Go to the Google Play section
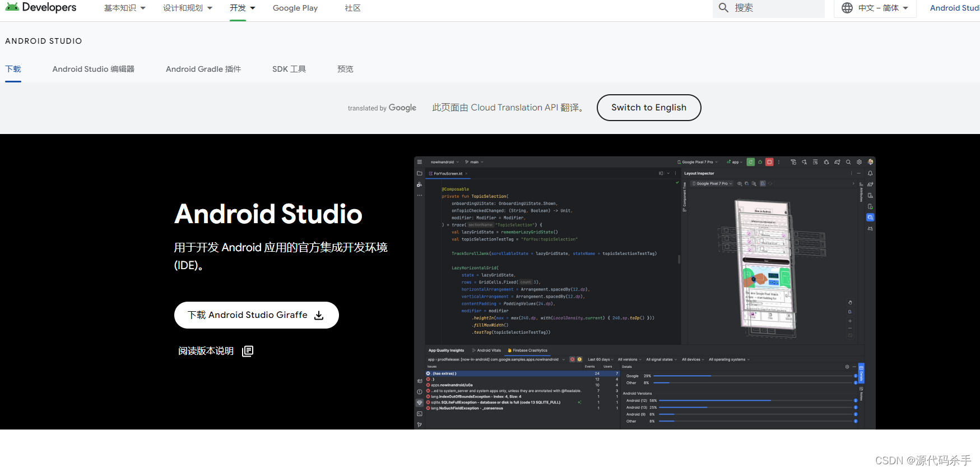 295,8
